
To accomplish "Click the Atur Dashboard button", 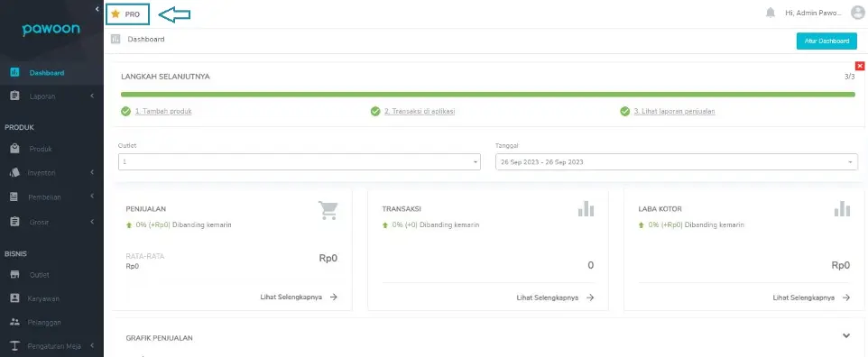I will tap(826, 41).
